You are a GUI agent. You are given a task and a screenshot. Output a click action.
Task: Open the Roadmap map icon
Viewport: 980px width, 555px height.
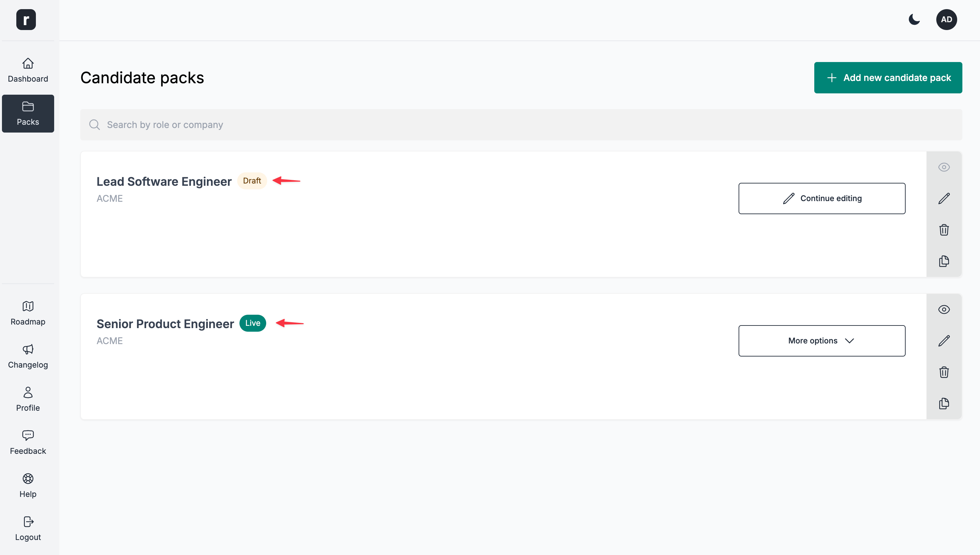pos(28,307)
